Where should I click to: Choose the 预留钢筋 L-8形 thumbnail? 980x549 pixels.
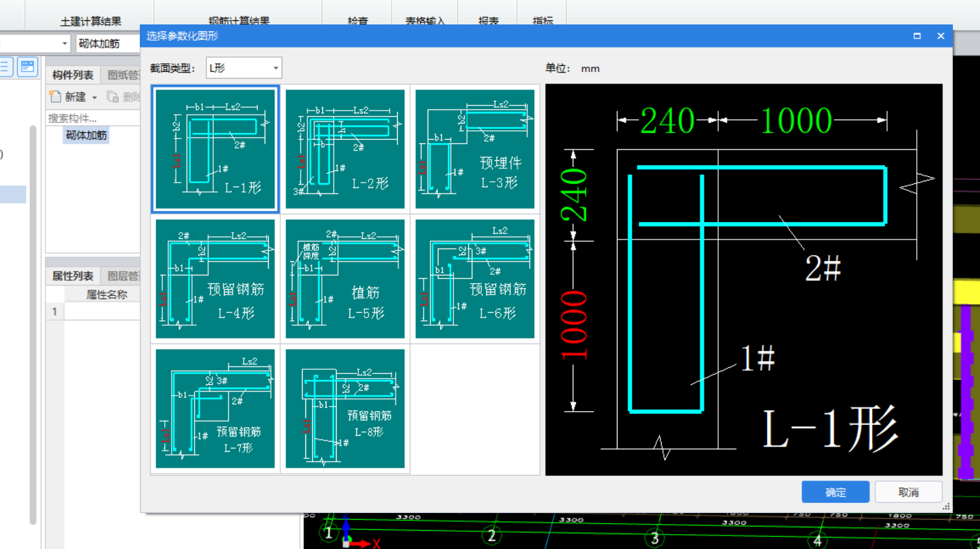[x=345, y=409]
